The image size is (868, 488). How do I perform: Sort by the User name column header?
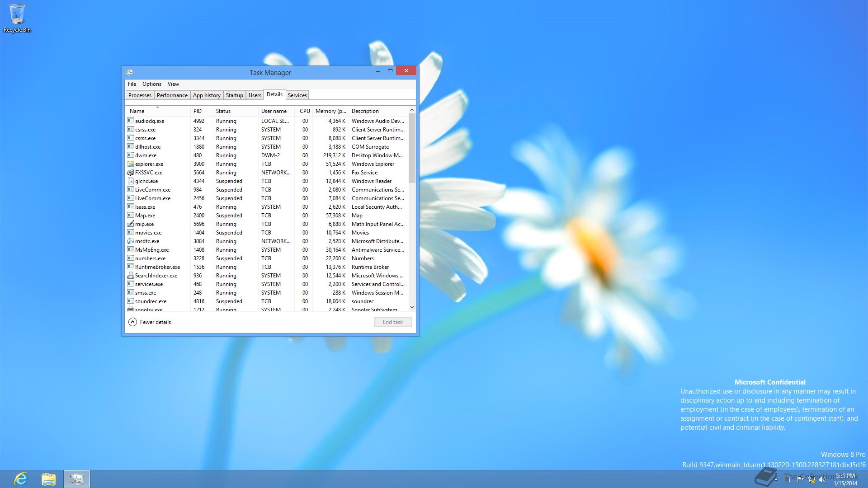[276, 111]
